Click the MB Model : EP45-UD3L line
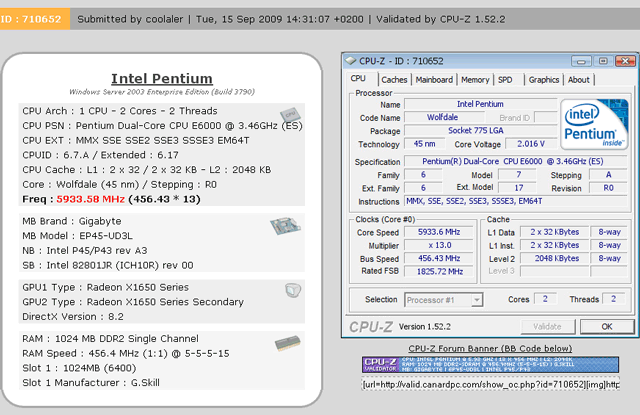Image resolution: width=640 pixels, height=415 pixels. click(77, 236)
